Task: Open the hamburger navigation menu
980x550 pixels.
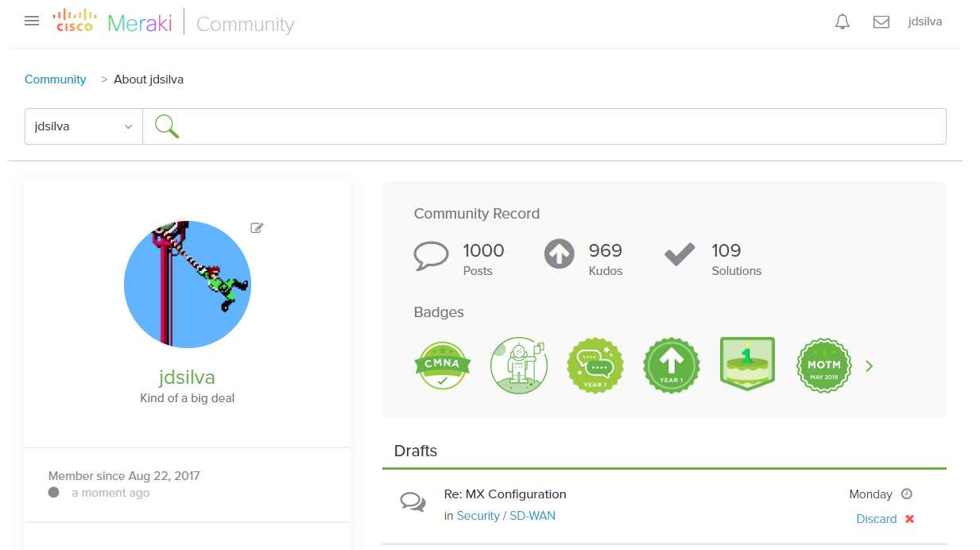Action: [31, 21]
